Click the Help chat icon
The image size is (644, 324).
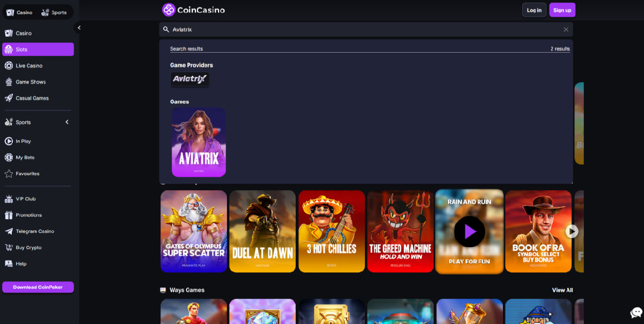coord(9,264)
